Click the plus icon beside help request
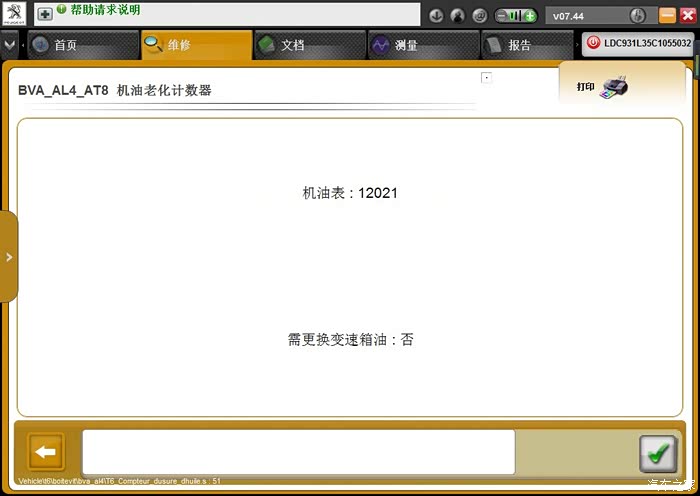Viewport: 700px width, 496px height. tap(45, 14)
